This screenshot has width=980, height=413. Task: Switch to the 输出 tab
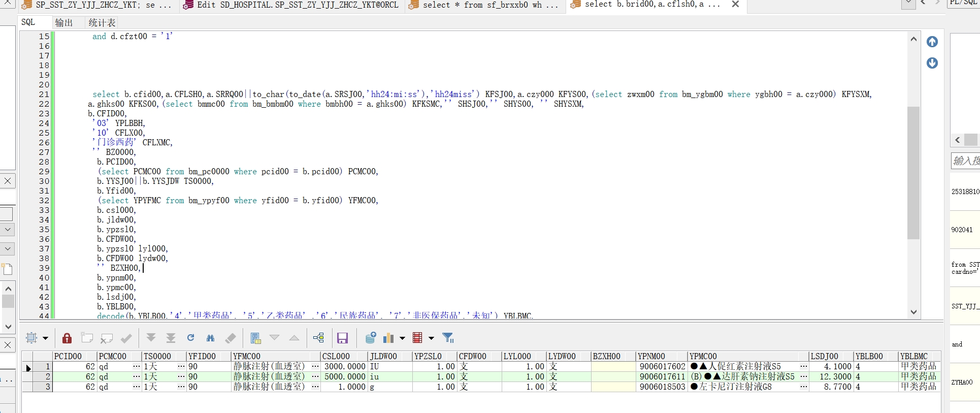point(64,23)
